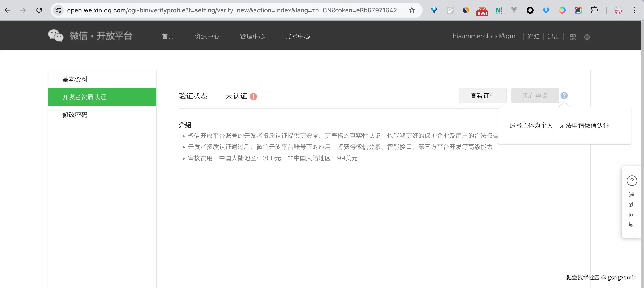The image size is (644, 288).
Task: Bookmark page with the star icon
Action: click(411, 10)
